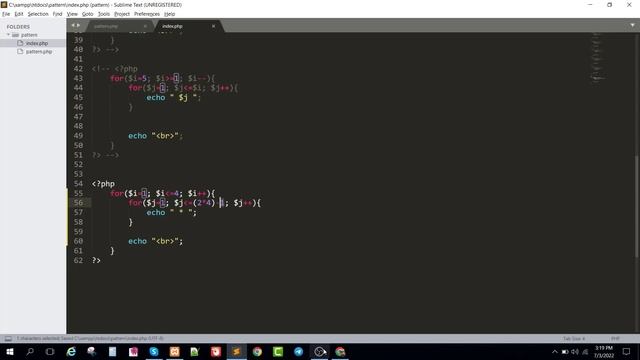Select the pattern folder row
The width and height of the screenshot is (640, 360).
33,35
